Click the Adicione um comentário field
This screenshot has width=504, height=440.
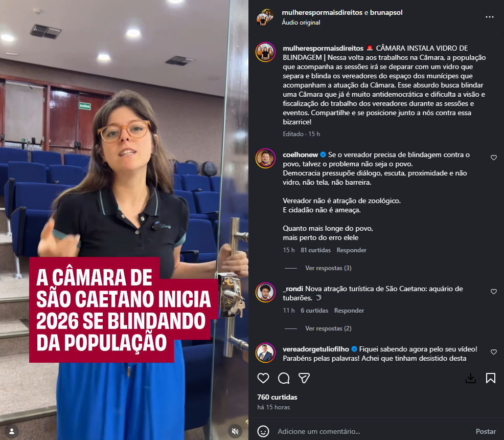[x=373, y=431]
